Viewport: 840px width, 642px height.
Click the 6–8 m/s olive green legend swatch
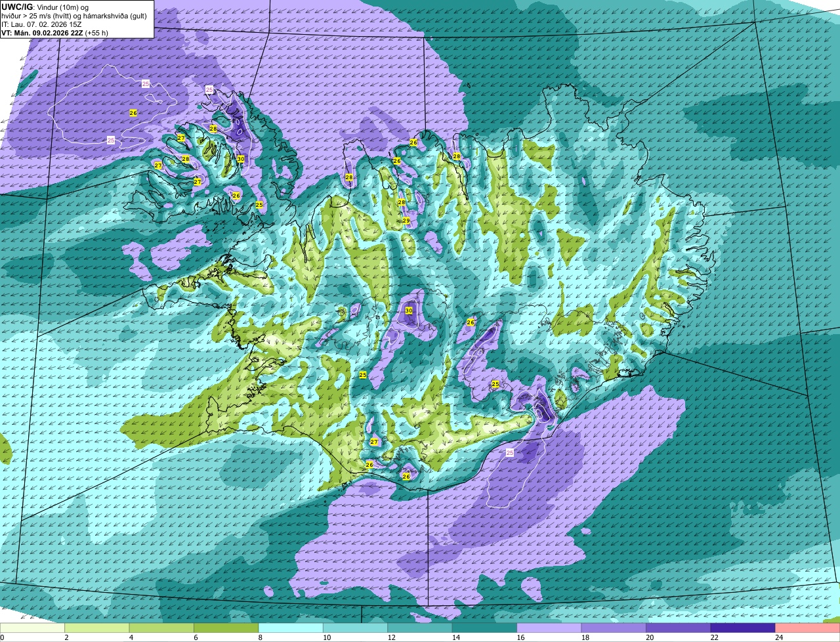coord(226,628)
